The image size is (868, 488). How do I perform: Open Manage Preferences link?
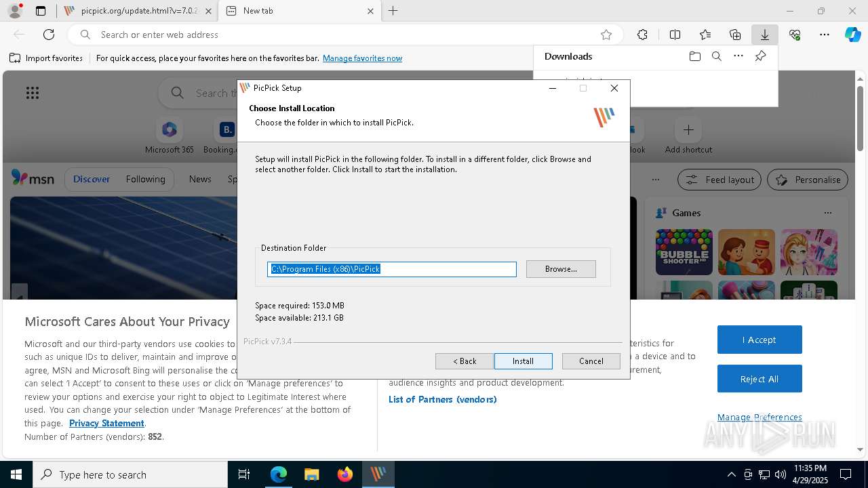[x=759, y=417]
